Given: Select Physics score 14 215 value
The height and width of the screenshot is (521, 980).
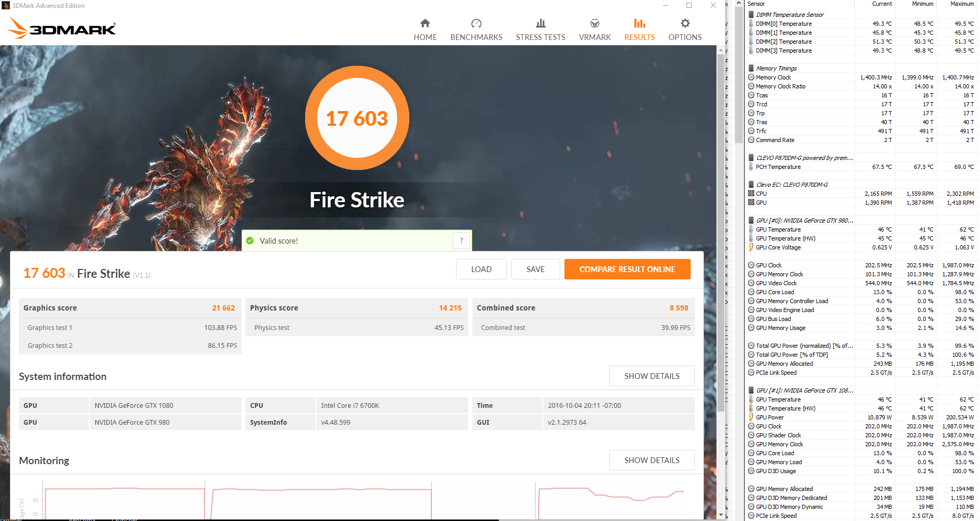Looking at the screenshot, I should [x=450, y=308].
